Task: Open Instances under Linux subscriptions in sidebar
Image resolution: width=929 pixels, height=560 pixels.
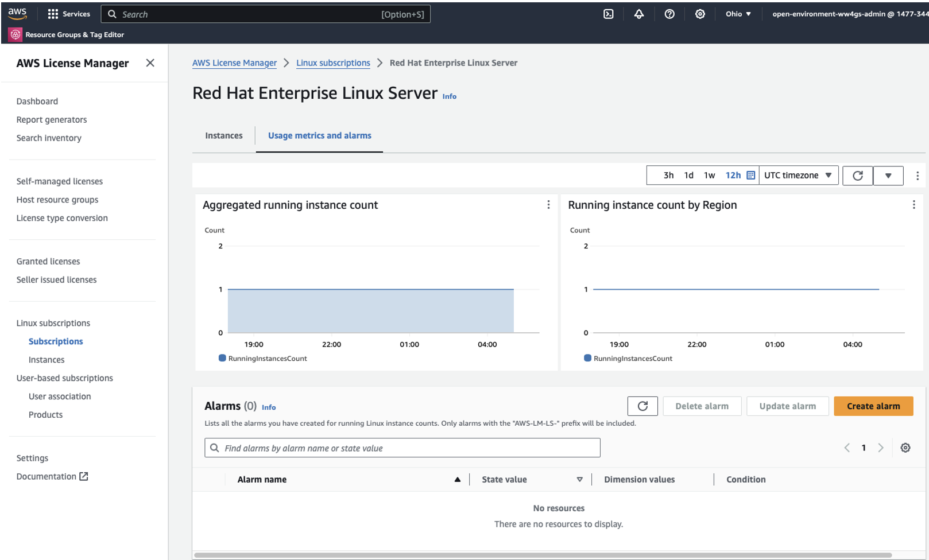Action: coord(47,360)
